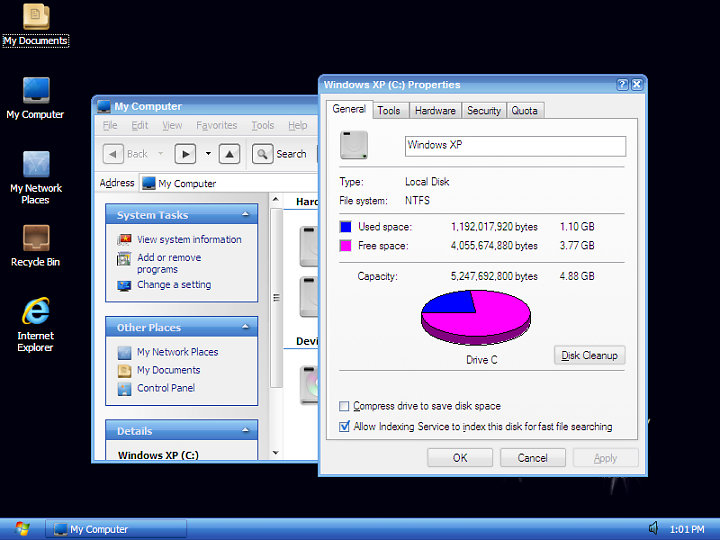Click blue Used space color swatch
Viewport: 720px width, 540px height.
[345, 227]
